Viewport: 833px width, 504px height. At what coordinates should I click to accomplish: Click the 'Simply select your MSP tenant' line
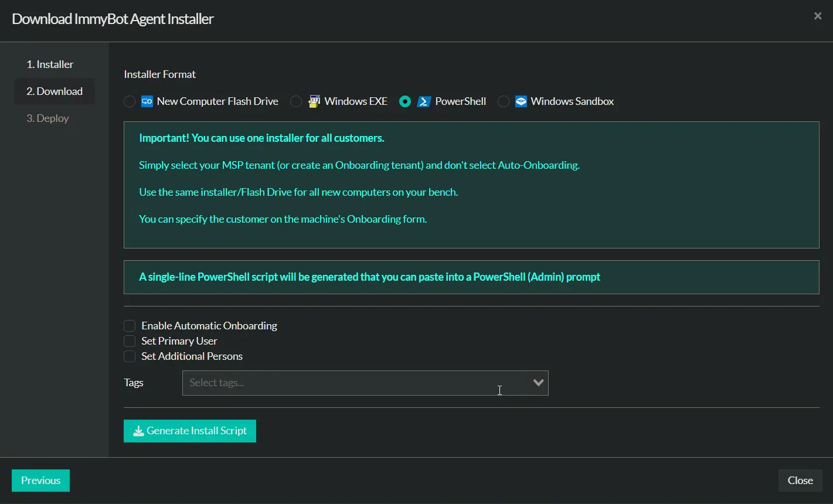click(359, 165)
